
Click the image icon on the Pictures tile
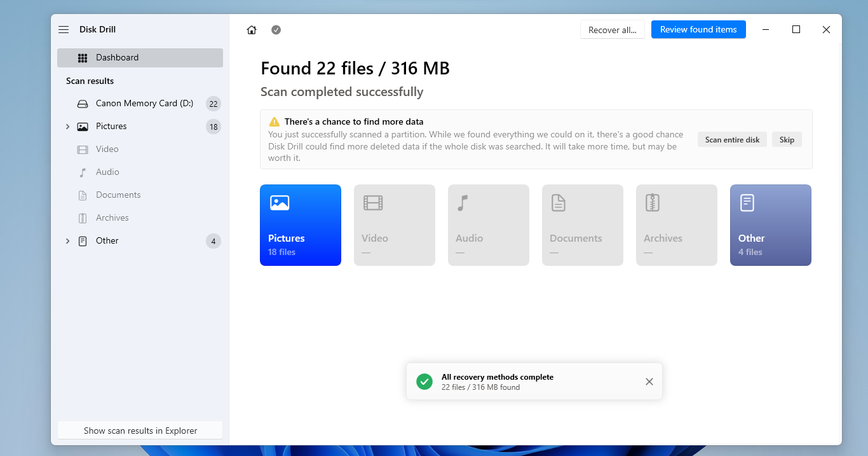coord(280,203)
